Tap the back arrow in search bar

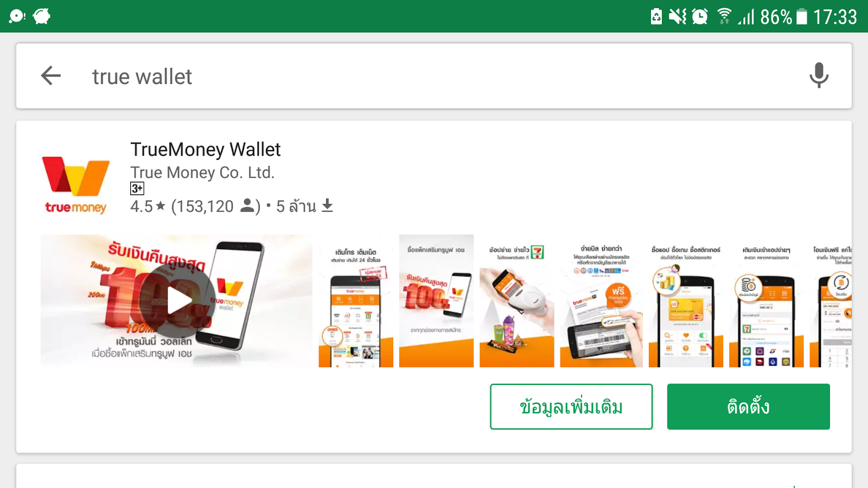click(51, 76)
